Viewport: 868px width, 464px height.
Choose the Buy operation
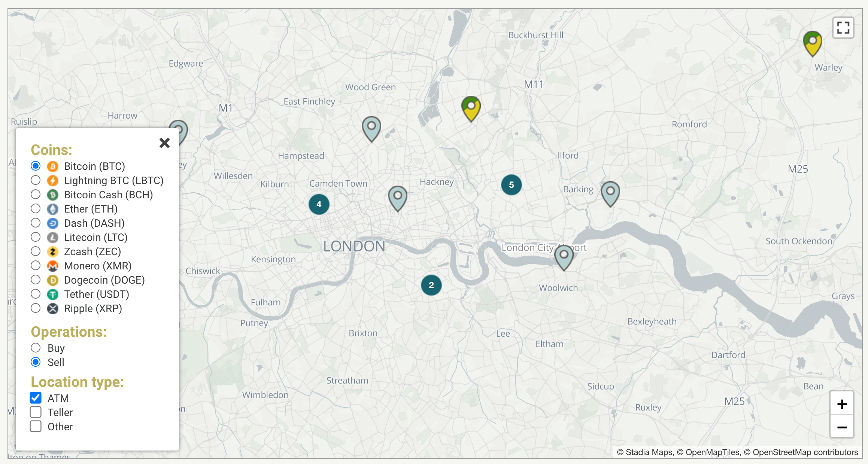[x=36, y=348]
